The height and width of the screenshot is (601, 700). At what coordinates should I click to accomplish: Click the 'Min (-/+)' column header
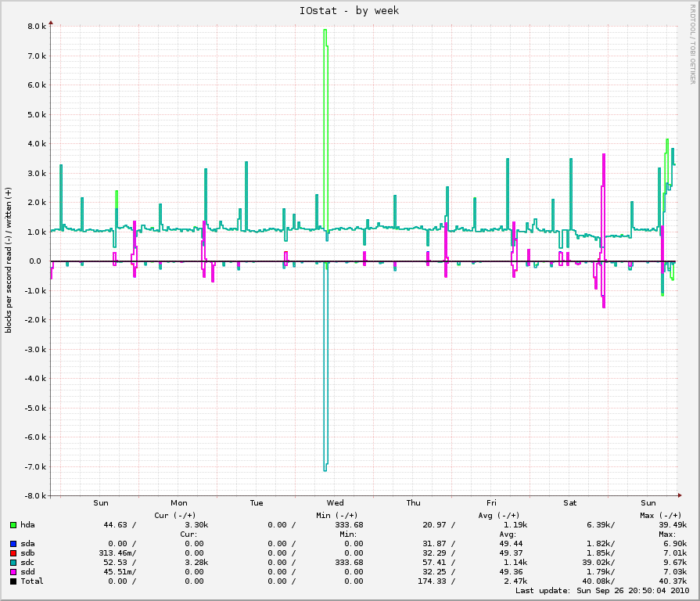click(x=337, y=516)
